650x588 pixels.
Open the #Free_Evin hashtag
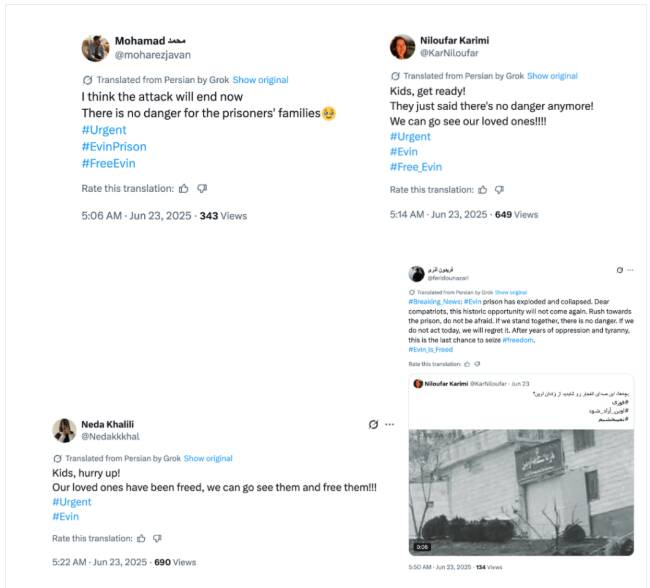click(415, 167)
